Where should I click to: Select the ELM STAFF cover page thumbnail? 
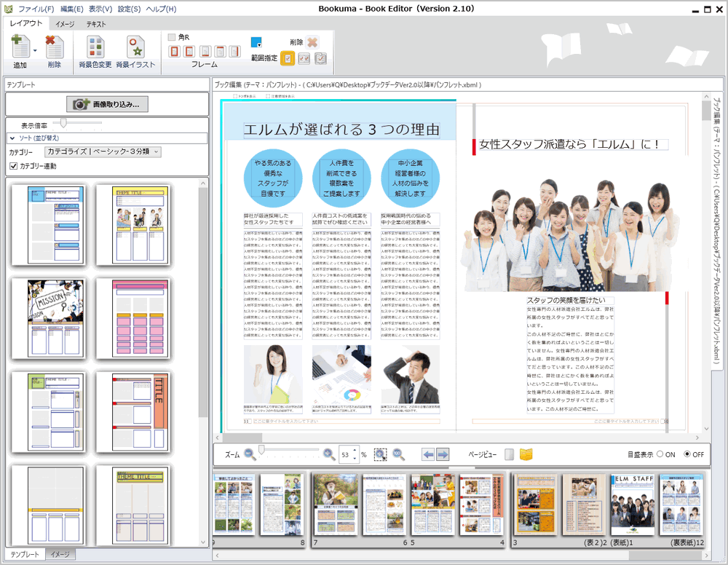click(x=631, y=505)
